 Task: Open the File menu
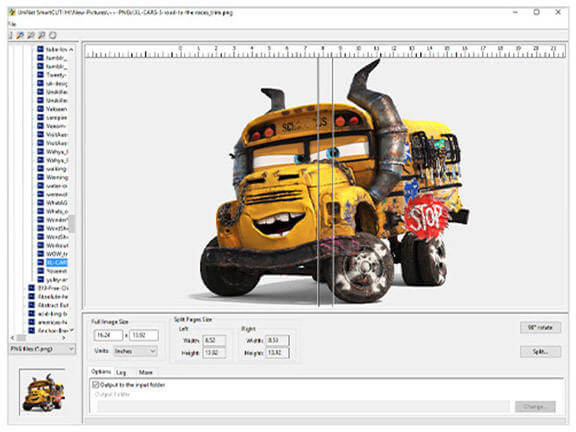(x=12, y=24)
